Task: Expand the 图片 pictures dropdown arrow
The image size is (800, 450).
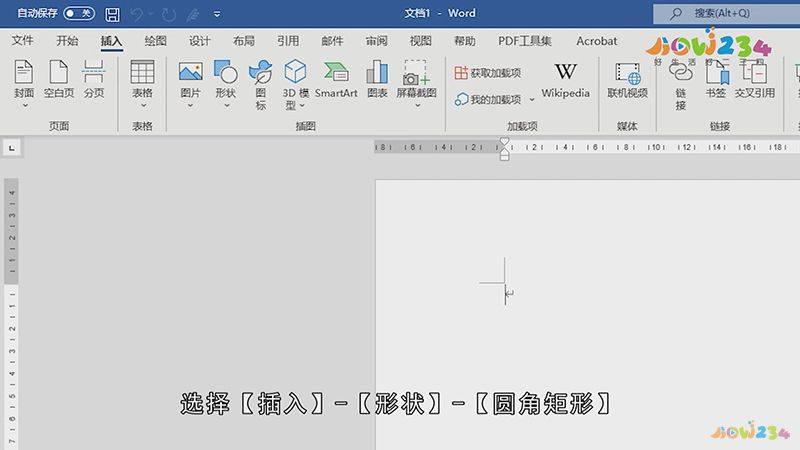Action: pyautogui.click(x=190, y=106)
